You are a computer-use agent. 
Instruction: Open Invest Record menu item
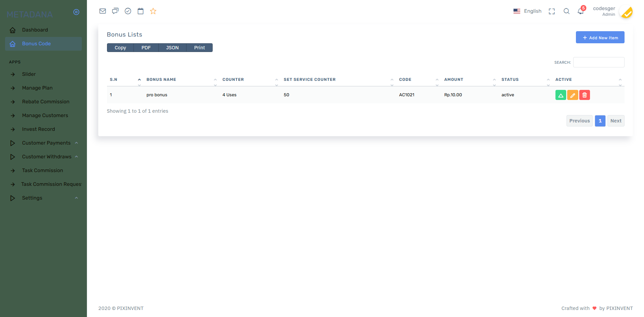(x=43, y=129)
